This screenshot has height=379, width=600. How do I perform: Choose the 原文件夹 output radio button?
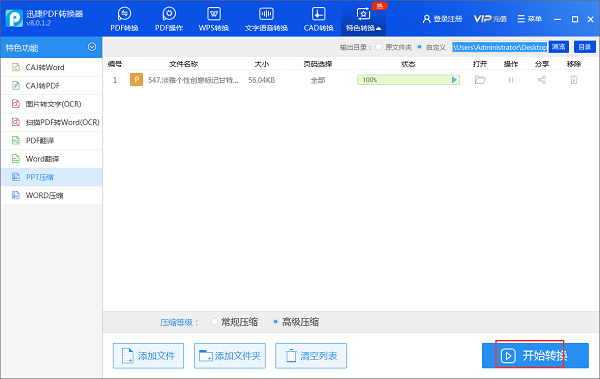(379, 47)
